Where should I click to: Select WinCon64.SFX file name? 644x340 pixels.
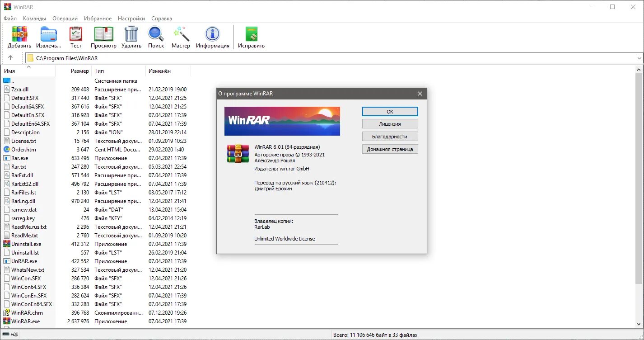[29, 287]
